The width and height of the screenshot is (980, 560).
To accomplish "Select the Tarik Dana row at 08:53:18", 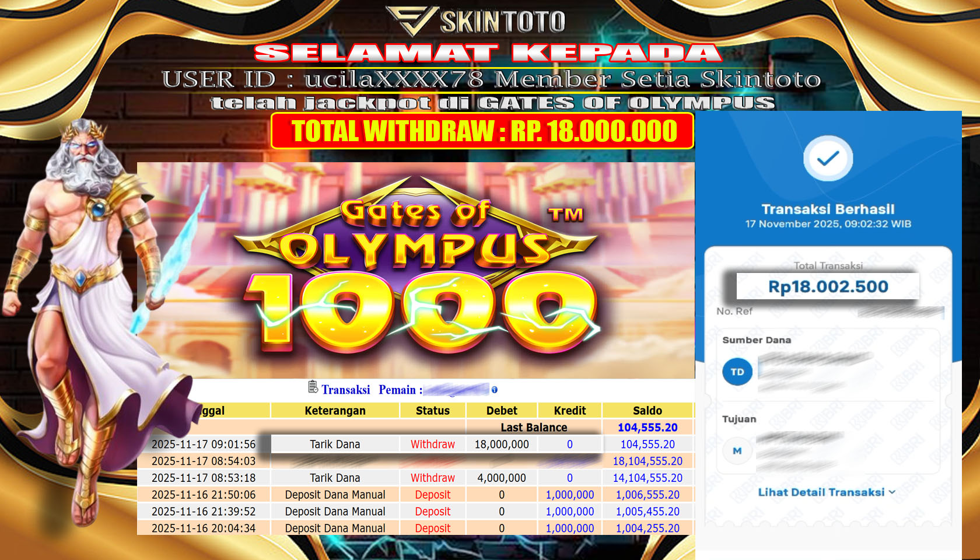I will pos(335,478).
